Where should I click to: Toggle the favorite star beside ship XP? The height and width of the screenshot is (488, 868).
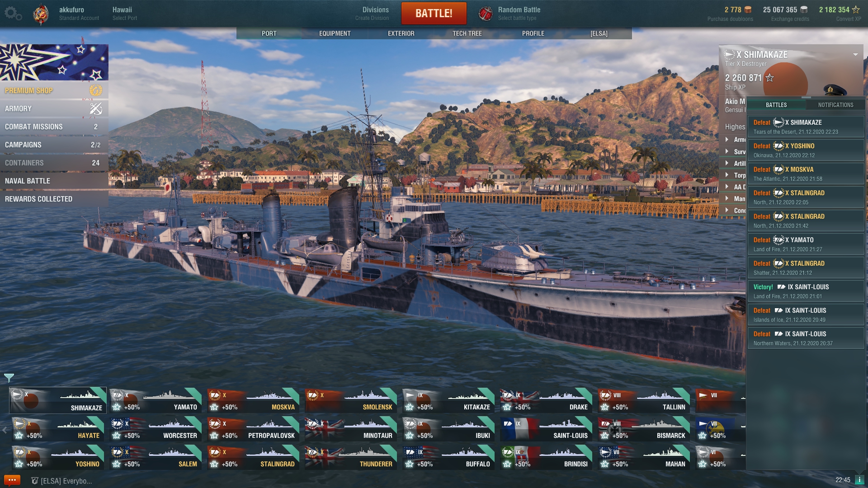[x=769, y=78]
